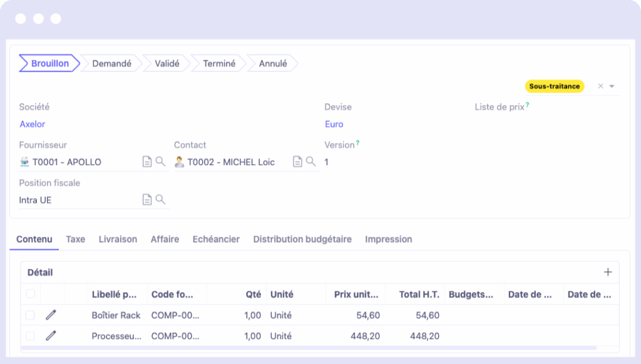Check the Boîtier Rack row checkbox
This screenshot has width=641, height=364.
tap(30, 315)
